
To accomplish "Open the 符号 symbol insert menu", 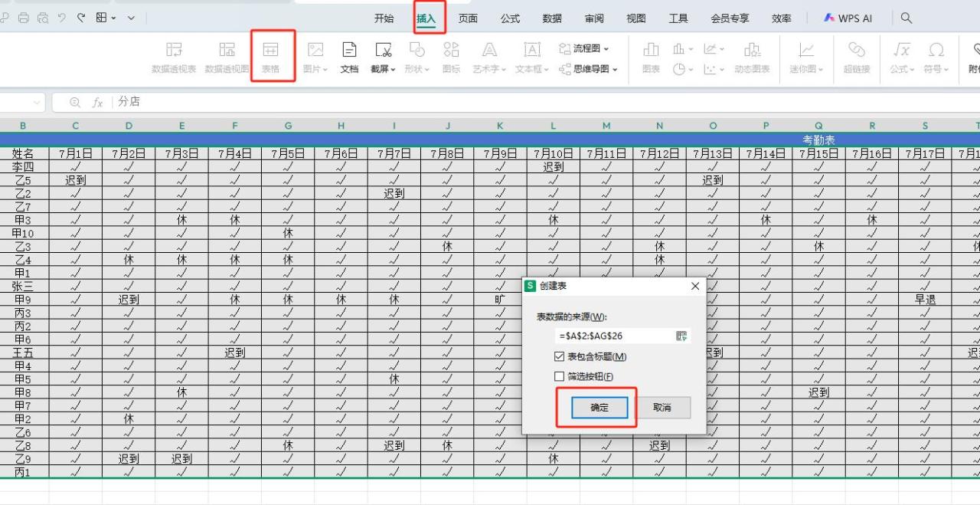I will 936,57.
